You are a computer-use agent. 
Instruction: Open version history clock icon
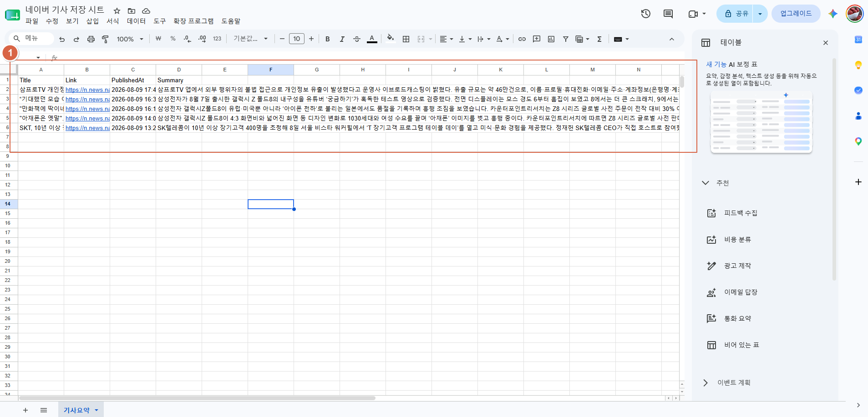646,14
